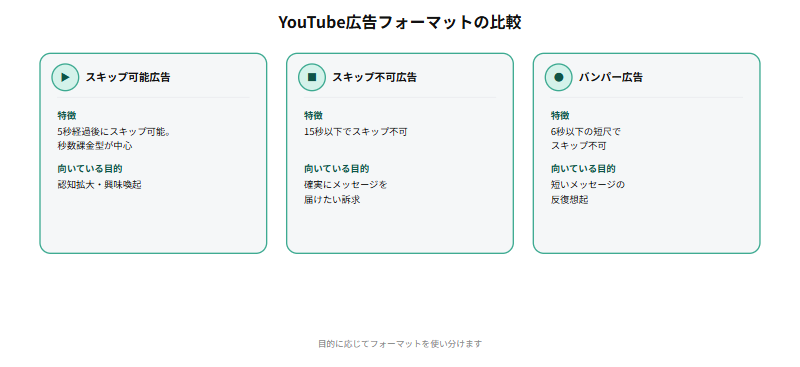Click the text 15秒以下でスキップ不可
The width and height of the screenshot is (800, 367).
pyautogui.click(x=356, y=132)
